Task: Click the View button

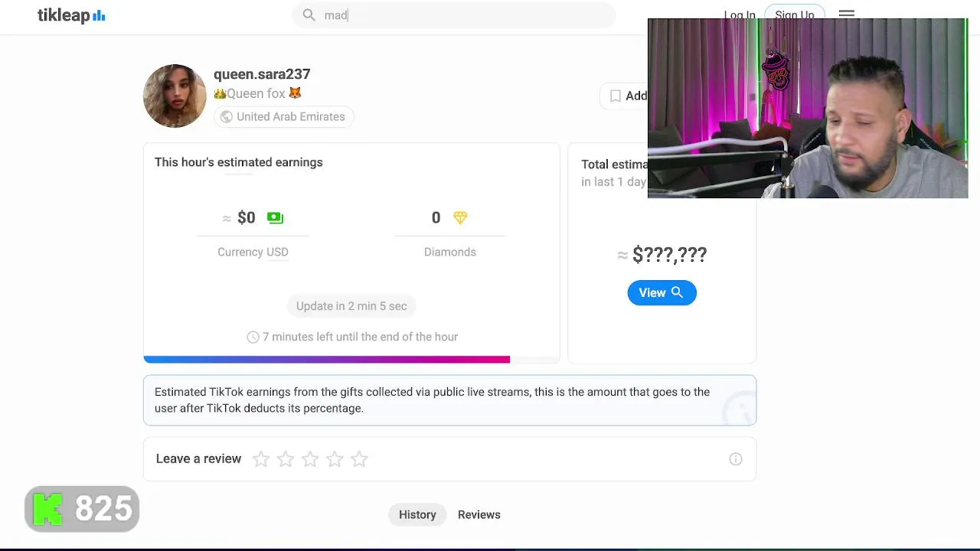Action: (x=661, y=292)
